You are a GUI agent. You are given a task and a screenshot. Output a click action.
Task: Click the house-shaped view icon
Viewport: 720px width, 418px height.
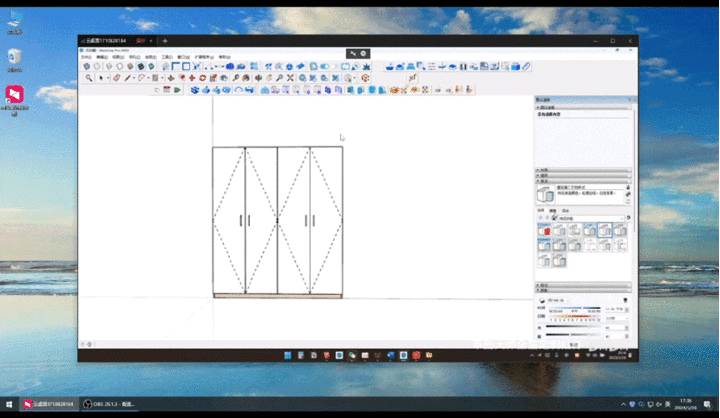point(165,67)
